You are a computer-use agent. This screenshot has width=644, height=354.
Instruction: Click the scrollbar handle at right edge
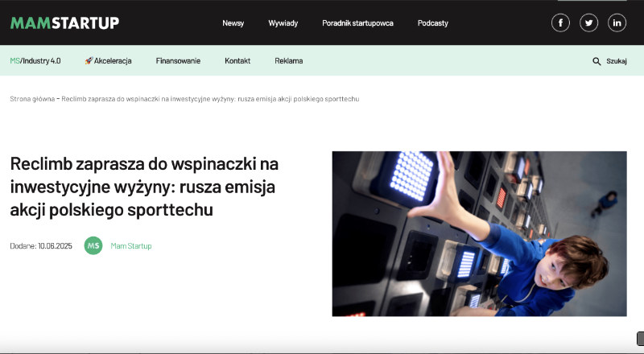[x=640, y=339]
